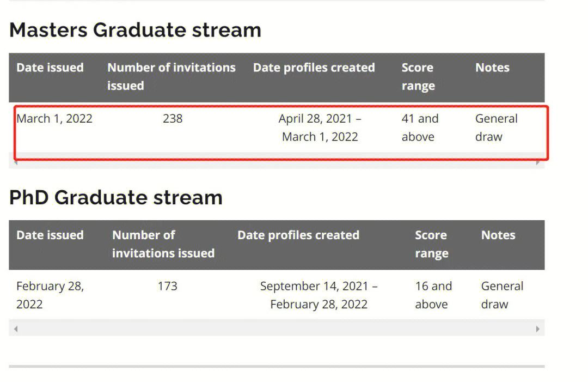Click the 16 and above score cell
The width and height of the screenshot is (588, 382).
[433, 295]
